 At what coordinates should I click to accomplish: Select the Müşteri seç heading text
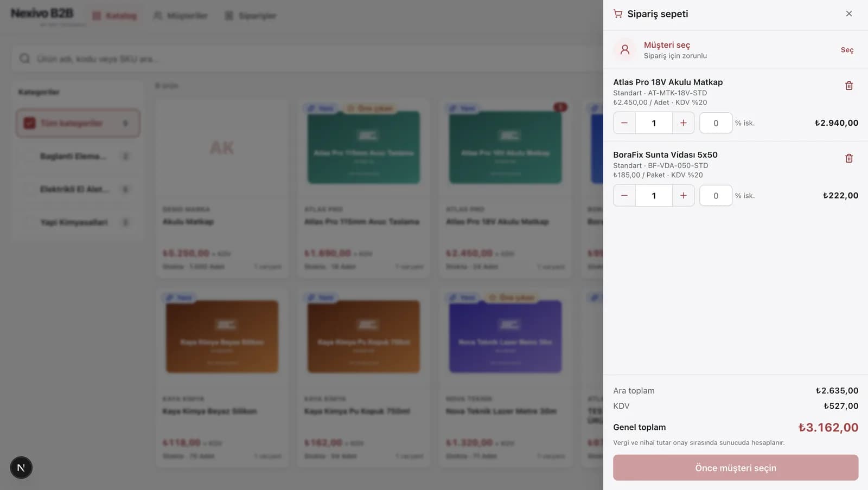tap(667, 45)
